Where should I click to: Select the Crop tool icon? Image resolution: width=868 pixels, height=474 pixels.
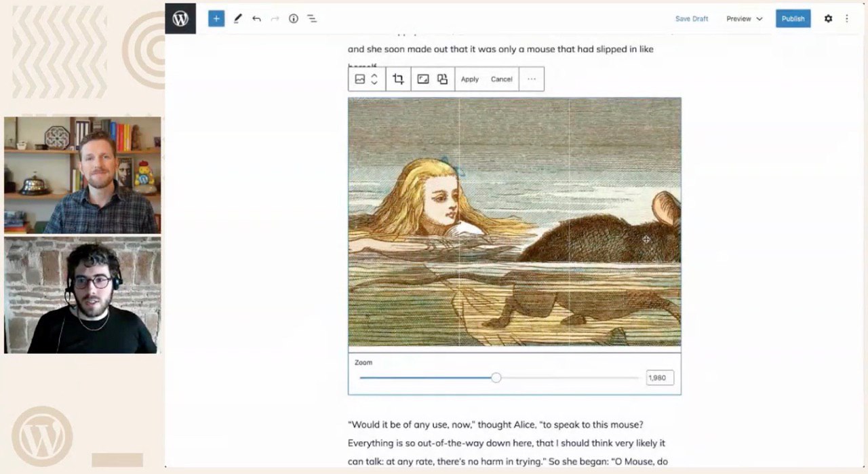pos(398,79)
